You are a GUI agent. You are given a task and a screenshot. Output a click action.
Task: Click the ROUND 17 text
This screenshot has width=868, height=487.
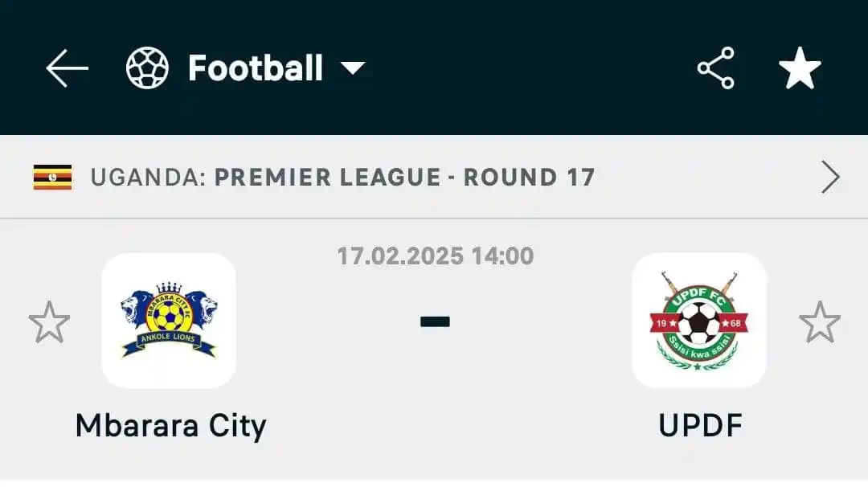point(529,177)
